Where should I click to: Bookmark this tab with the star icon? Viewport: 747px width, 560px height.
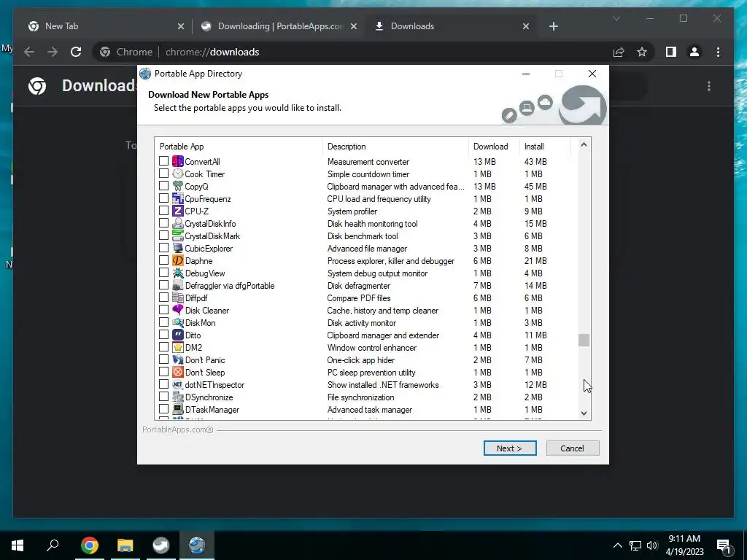(642, 52)
